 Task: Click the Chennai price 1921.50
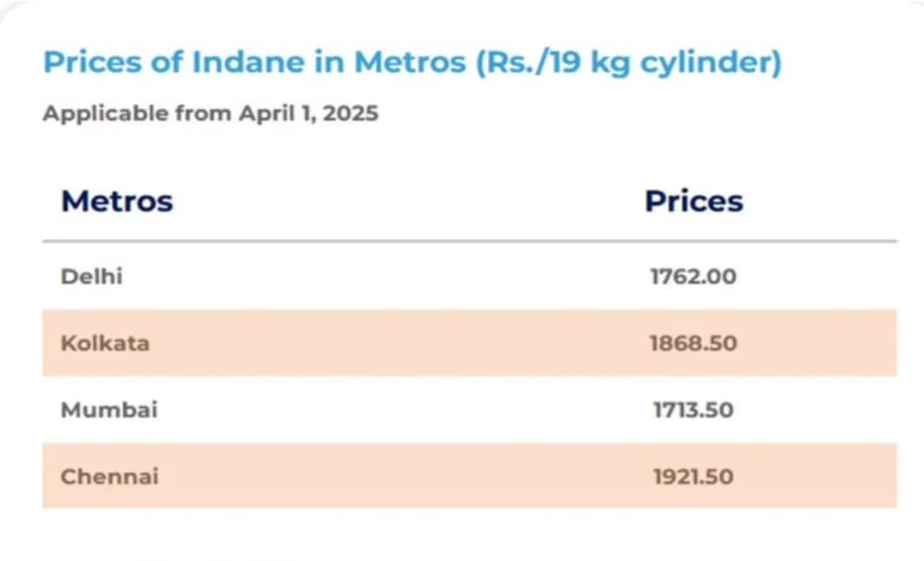tap(693, 476)
